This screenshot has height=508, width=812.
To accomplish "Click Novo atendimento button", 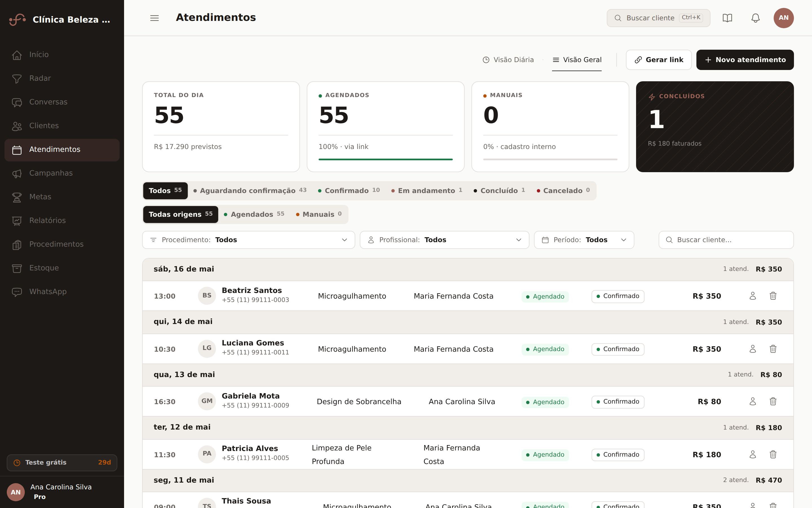I will (745, 60).
